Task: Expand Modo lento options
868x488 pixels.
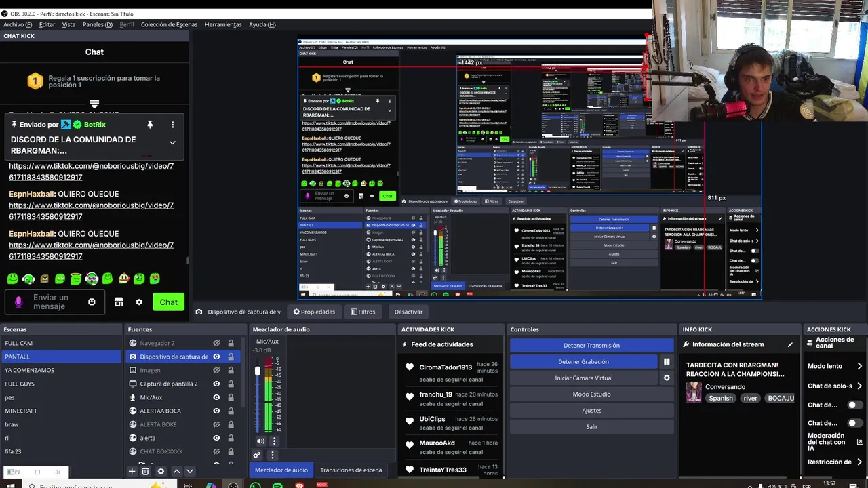Action: click(859, 366)
